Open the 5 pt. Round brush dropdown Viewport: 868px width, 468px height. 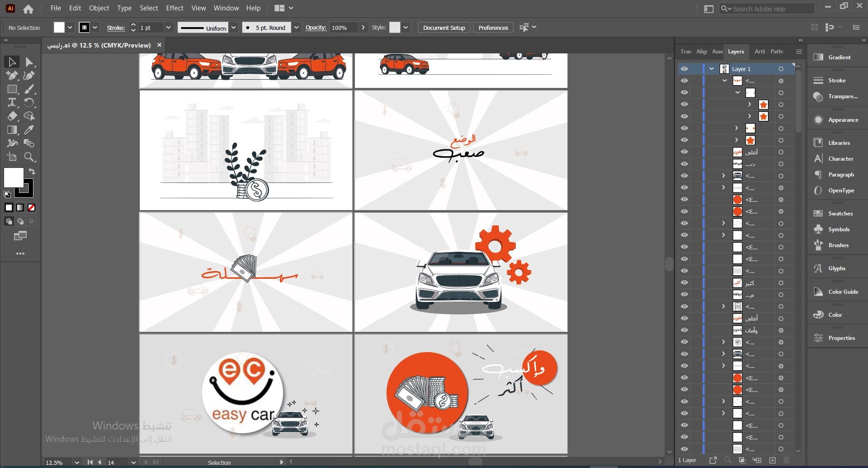[296, 28]
